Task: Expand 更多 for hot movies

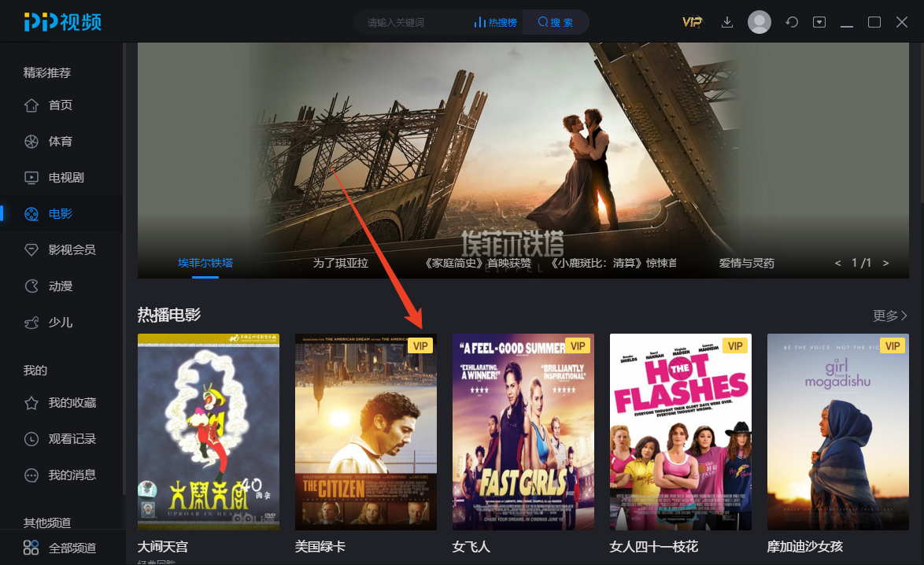Action: coord(890,316)
